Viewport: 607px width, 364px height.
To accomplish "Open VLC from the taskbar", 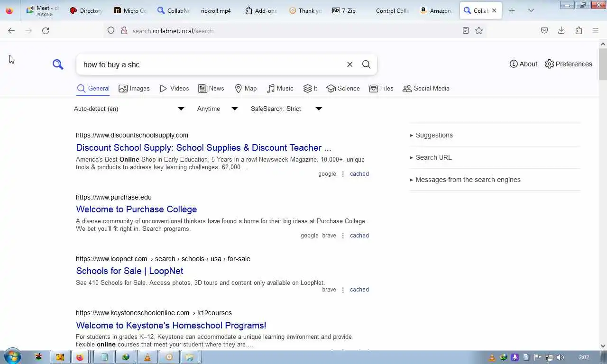I will tap(147, 357).
